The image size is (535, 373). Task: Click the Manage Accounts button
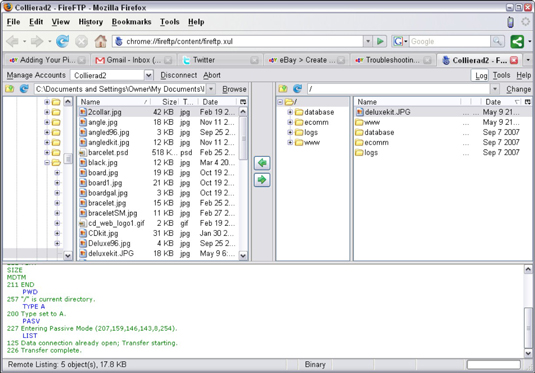[x=36, y=75]
